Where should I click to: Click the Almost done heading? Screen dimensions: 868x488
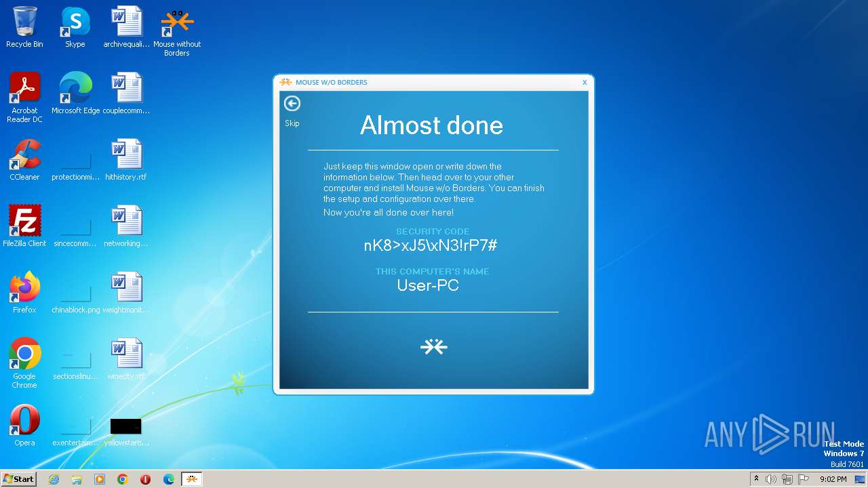431,125
